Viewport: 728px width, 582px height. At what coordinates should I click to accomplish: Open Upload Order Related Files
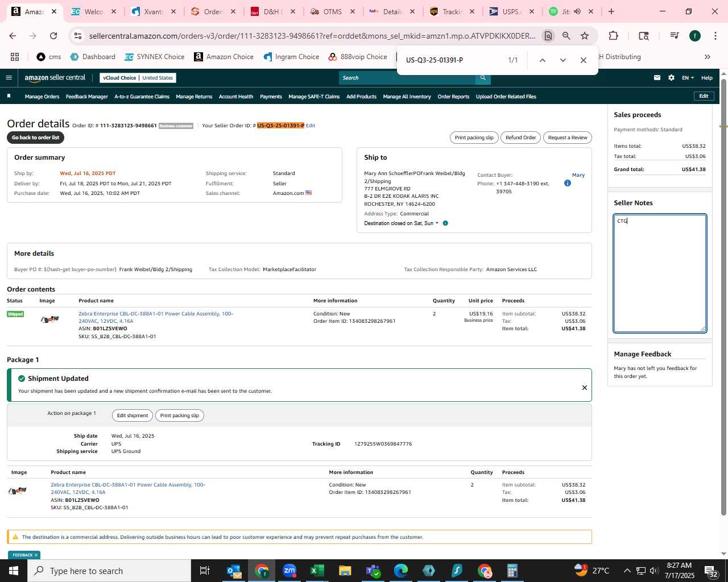click(506, 97)
